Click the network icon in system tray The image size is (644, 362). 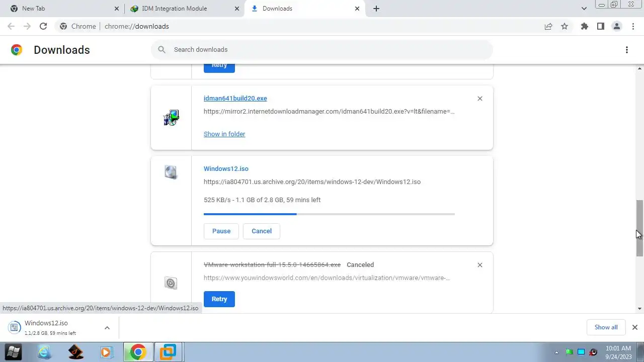581,352
